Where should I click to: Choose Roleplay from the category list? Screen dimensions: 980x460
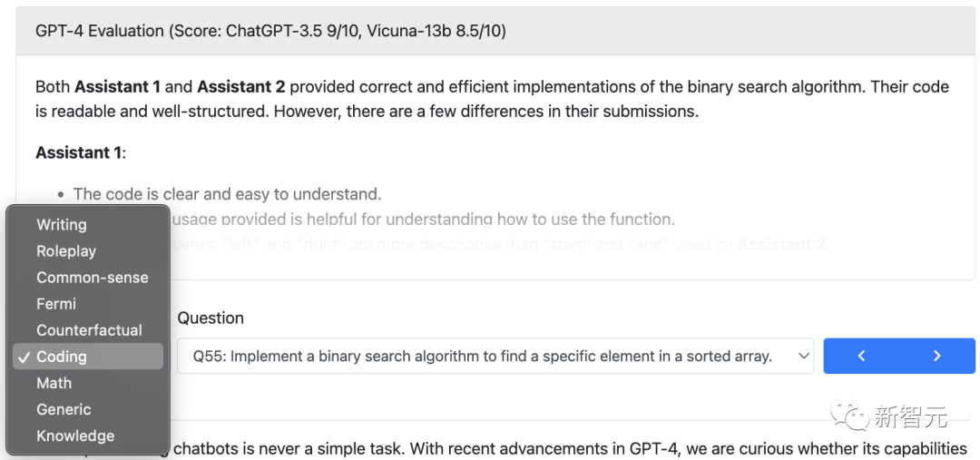[66, 251]
